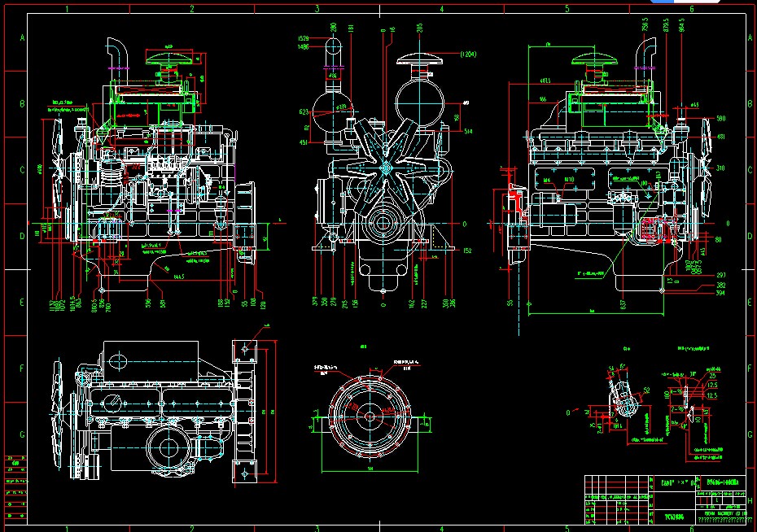This screenshot has height=532, width=757.
Task: Select the air cleaner cap on the left view
Action: [x=168, y=57]
